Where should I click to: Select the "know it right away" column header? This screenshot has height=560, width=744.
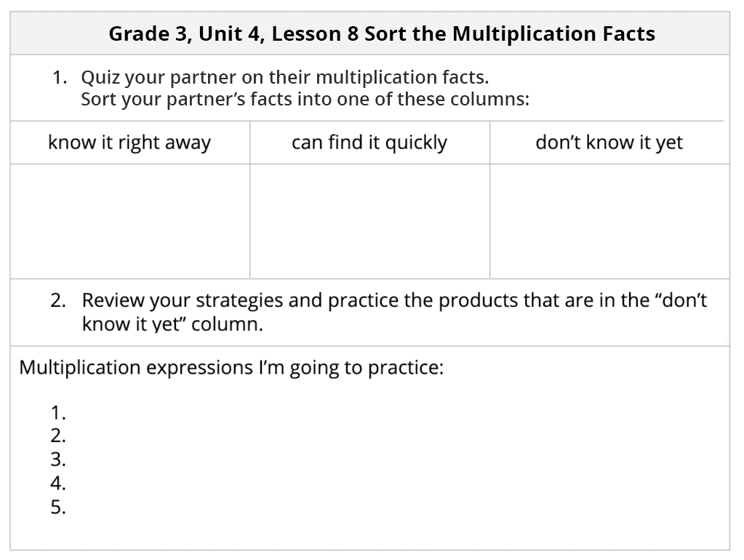pyautogui.click(x=129, y=143)
